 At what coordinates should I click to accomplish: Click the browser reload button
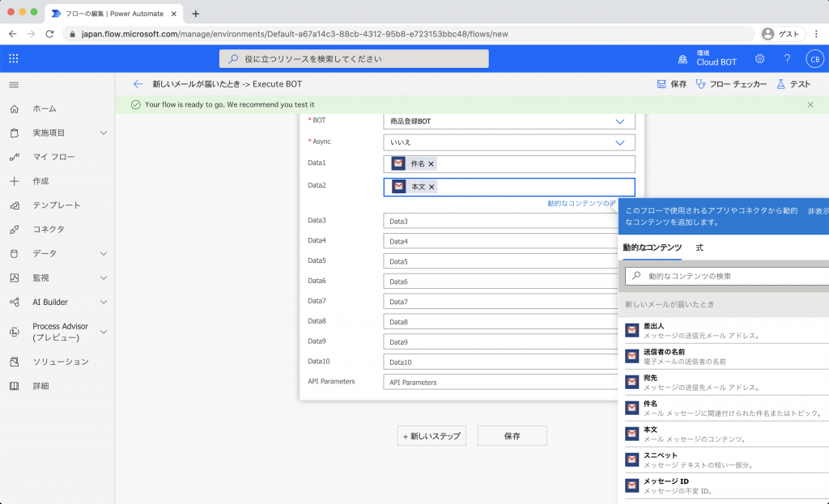point(49,34)
